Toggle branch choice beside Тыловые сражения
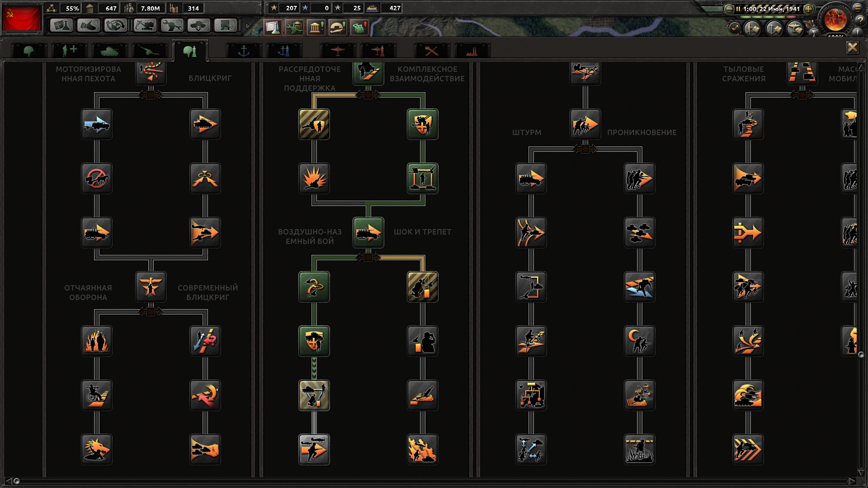868x488 pixels. [802, 95]
